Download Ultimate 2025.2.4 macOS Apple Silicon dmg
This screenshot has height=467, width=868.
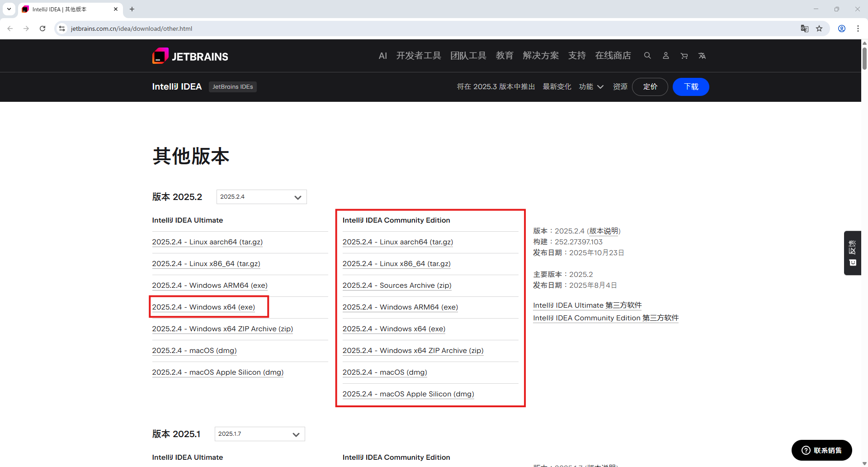click(x=218, y=372)
